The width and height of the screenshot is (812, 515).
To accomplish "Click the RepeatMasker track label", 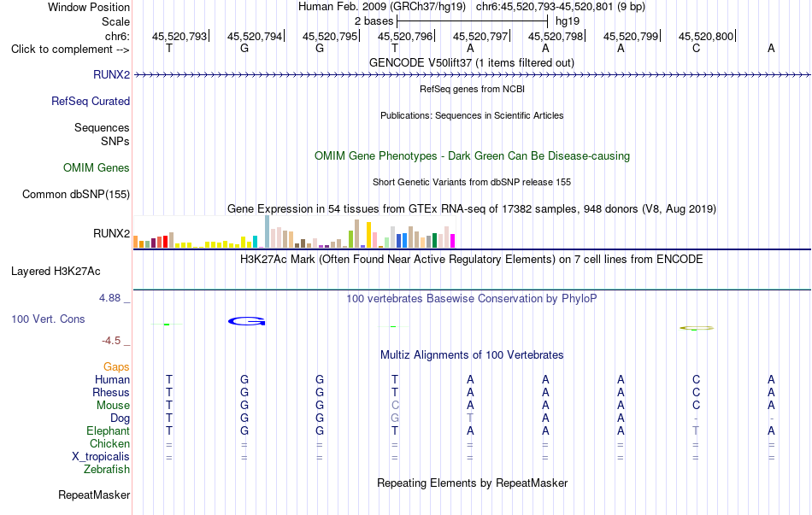I will [94, 495].
